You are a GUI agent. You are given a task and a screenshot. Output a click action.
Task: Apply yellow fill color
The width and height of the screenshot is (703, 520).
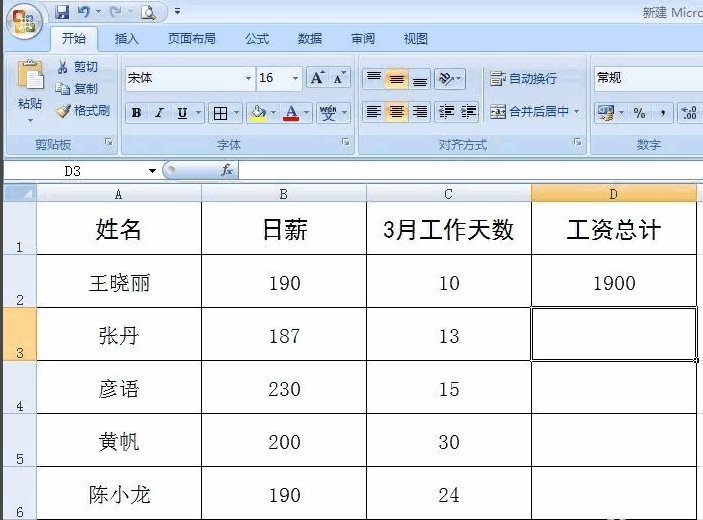258,113
